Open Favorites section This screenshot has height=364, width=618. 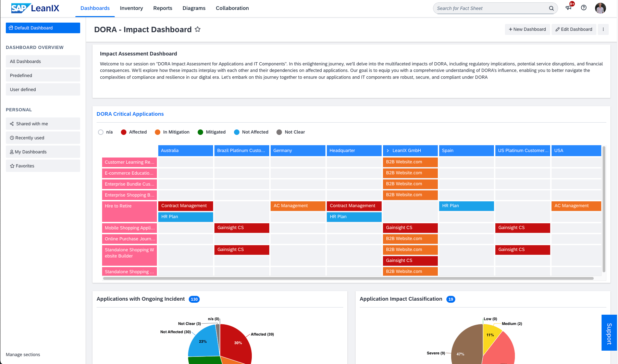click(43, 166)
